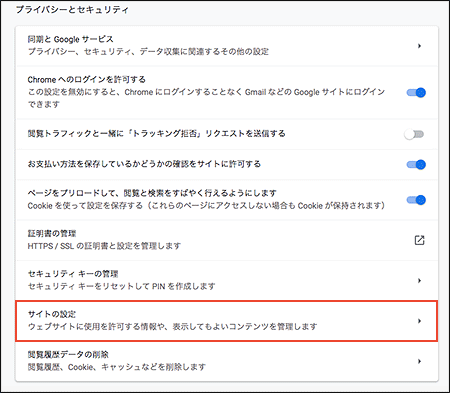Click the Chrome へのログインを許可する label
Viewport: 450px width, 393px height.
coord(86,80)
